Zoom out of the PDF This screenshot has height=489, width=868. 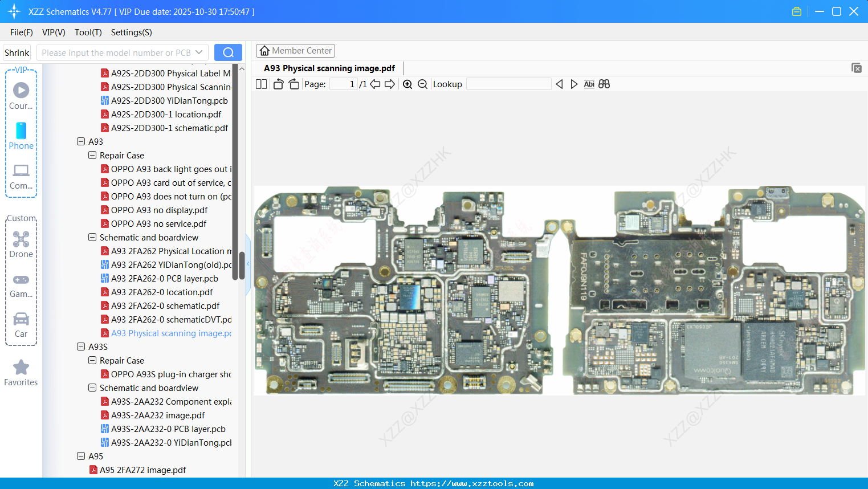click(422, 84)
